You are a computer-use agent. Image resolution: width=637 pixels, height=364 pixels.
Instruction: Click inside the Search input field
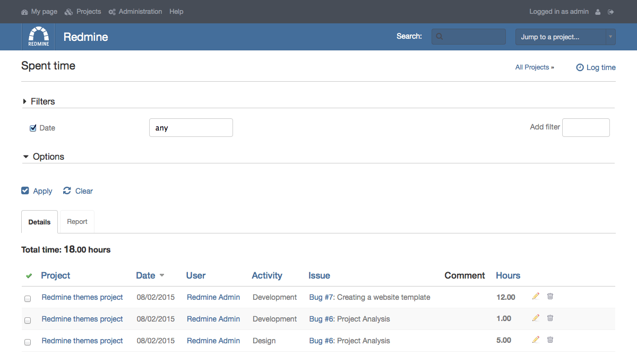(469, 37)
